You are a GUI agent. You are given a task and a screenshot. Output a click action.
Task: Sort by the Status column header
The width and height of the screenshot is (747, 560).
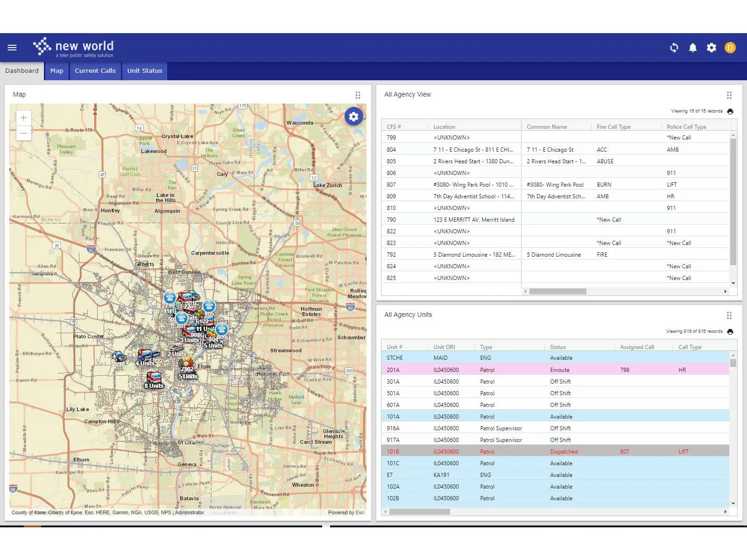559,347
